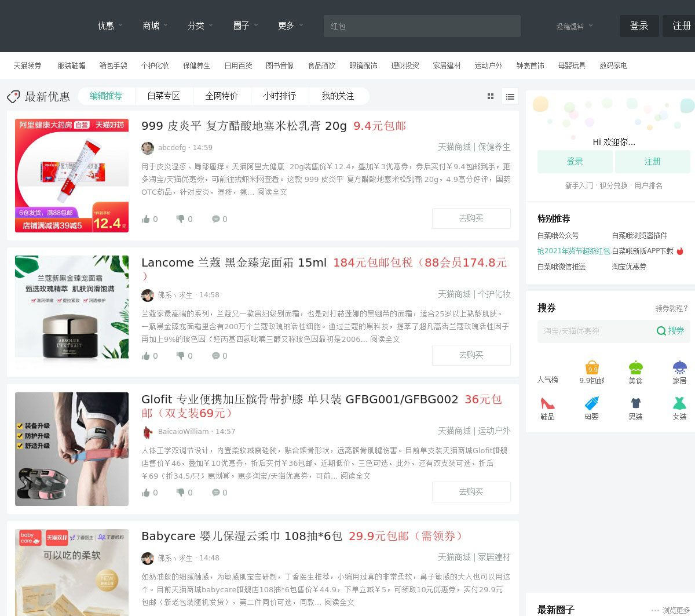Open the 鞋品 high heel icon

pyautogui.click(x=547, y=403)
